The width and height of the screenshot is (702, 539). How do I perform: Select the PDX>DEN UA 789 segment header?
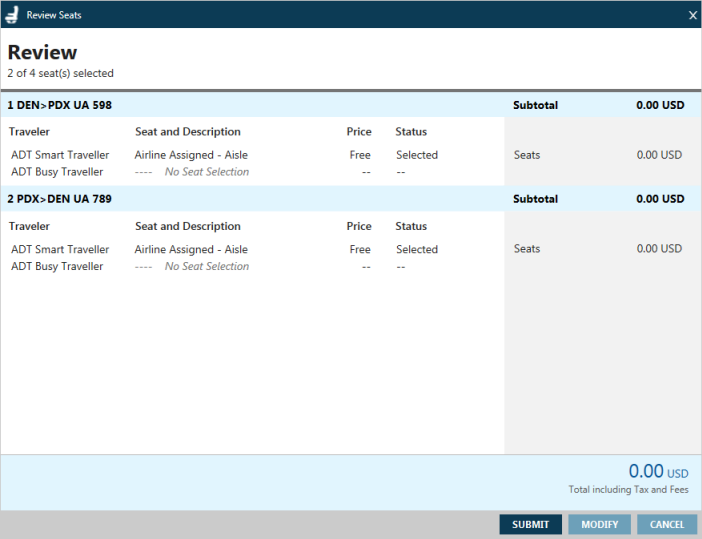[60, 199]
